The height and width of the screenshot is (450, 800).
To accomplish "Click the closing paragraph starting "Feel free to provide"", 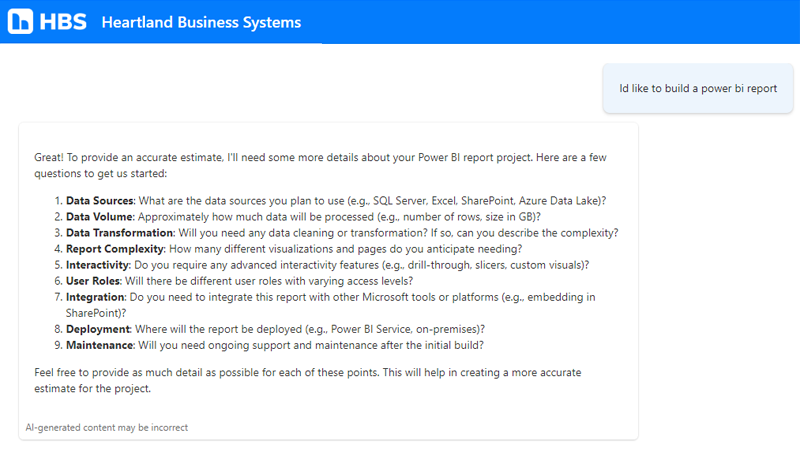I will (308, 380).
